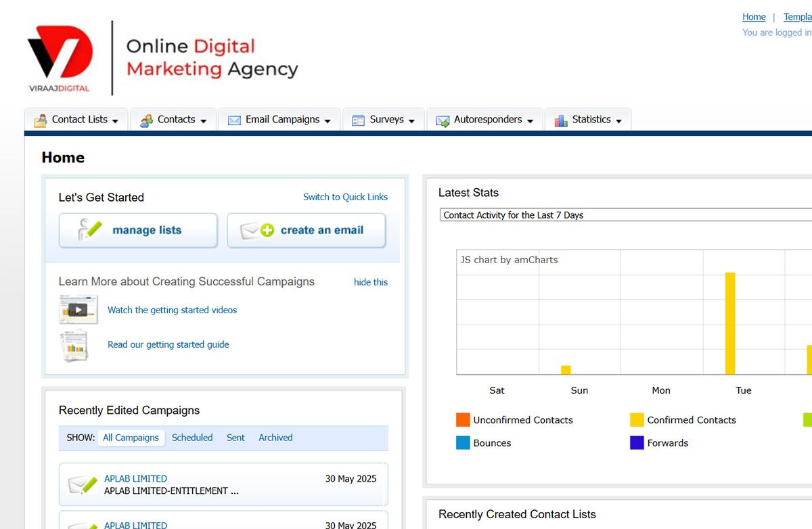The height and width of the screenshot is (529, 812).
Task: Click the Surveys form icon
Action: 359,120
